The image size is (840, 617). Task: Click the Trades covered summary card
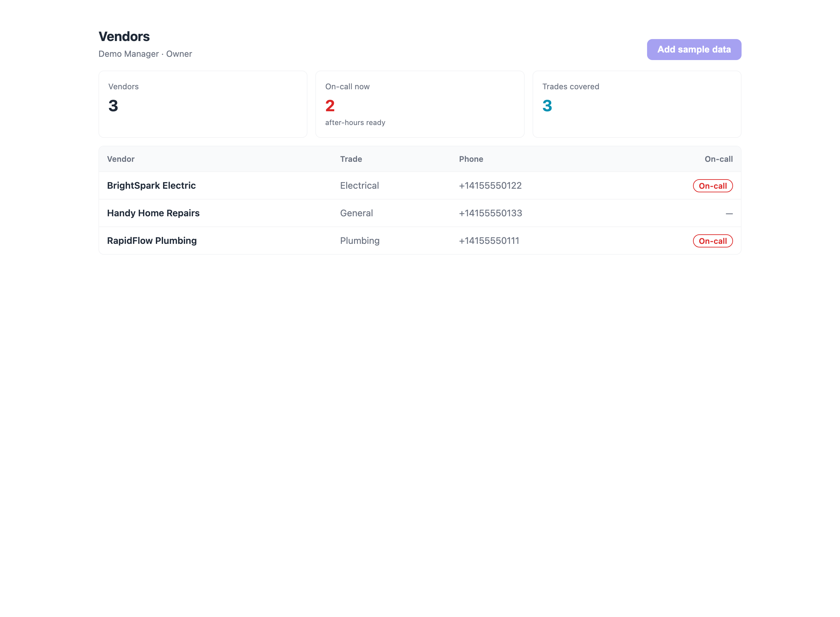(x=637, y=104)
